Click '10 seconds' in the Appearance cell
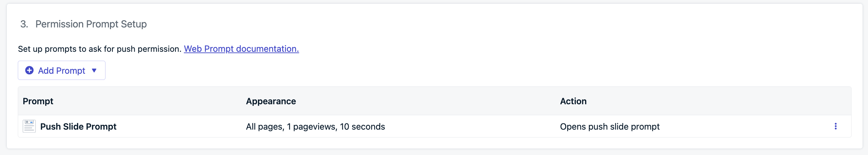Image resolution: width=868 pixels, height=155 pixels. click(x=362, y=127)
